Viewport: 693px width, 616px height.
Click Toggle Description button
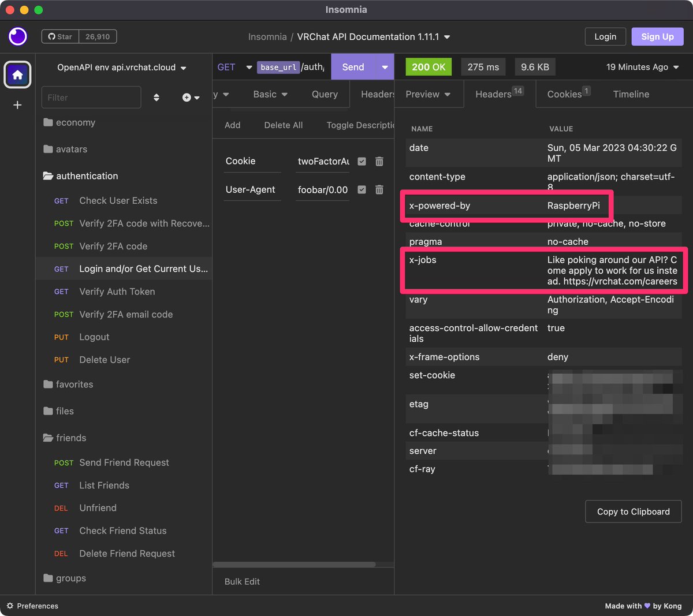point(360,125)
